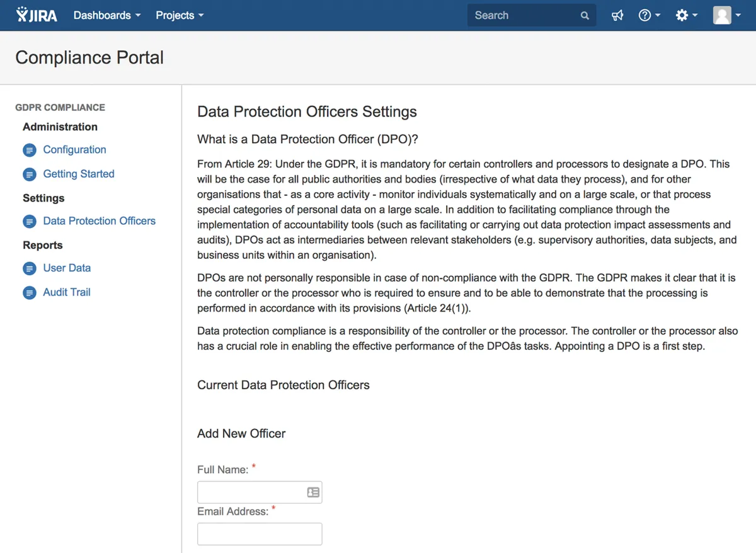The image size is (756, 553).
Task: Click the icon beside Data Protection Officers
Action: click(30, 222)
